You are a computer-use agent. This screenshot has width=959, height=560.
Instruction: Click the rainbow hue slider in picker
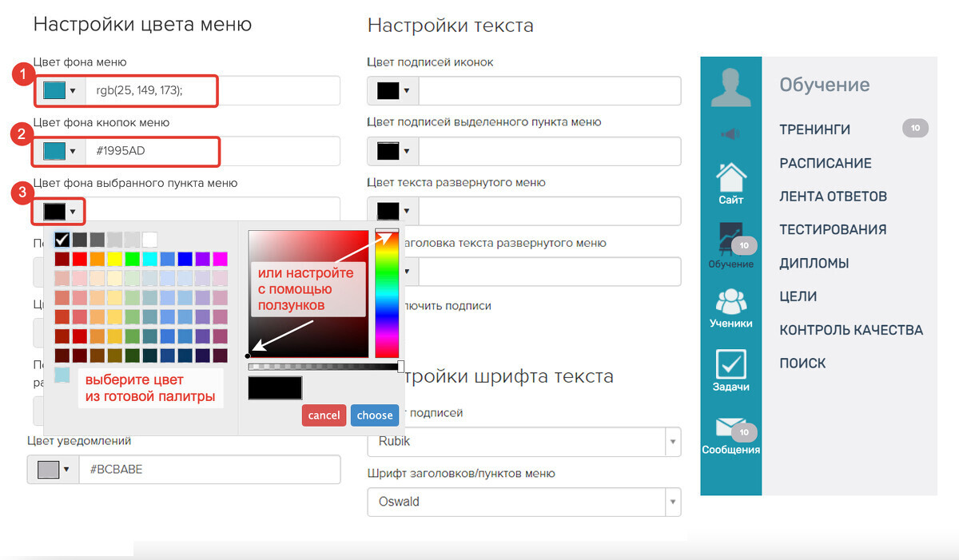coord(387,294)
